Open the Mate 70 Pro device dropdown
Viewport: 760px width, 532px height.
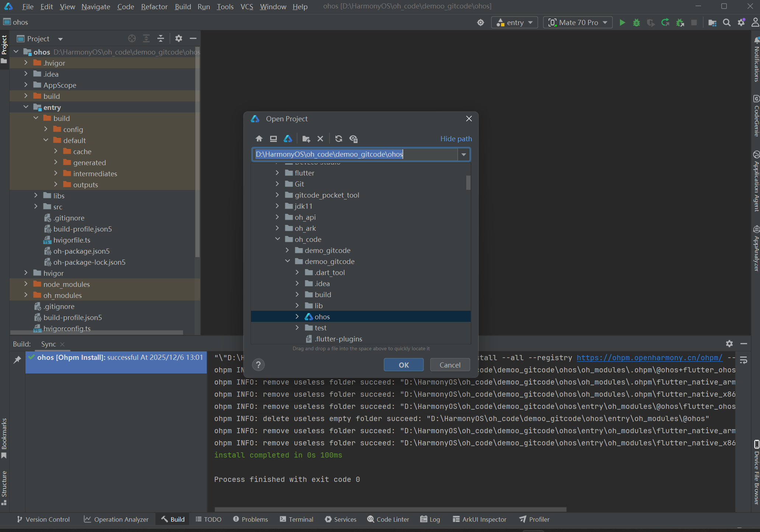point(578,22)
